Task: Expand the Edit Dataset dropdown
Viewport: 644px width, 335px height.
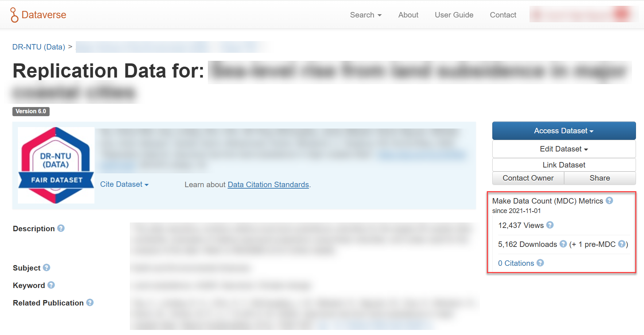Action: point(563,149)
